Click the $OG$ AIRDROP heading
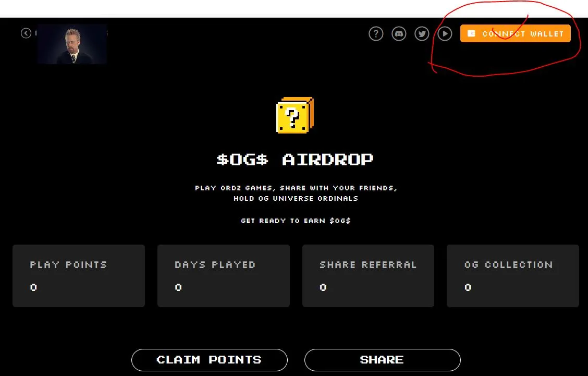Image resolution: width=588 pixels, height=376 pixels. click(295, 160)
